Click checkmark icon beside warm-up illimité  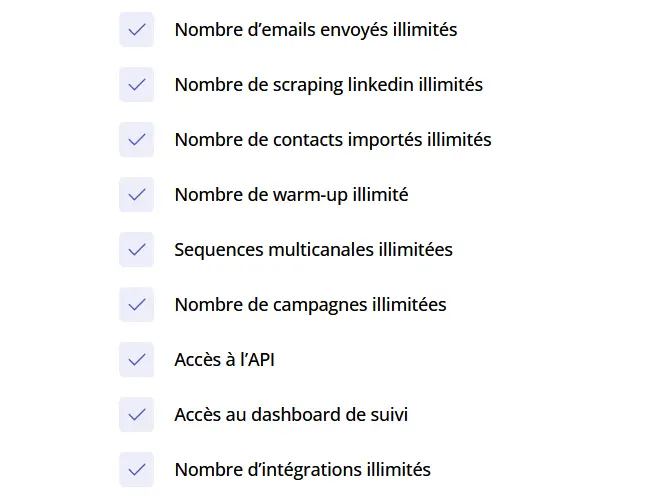pos(137,195)
